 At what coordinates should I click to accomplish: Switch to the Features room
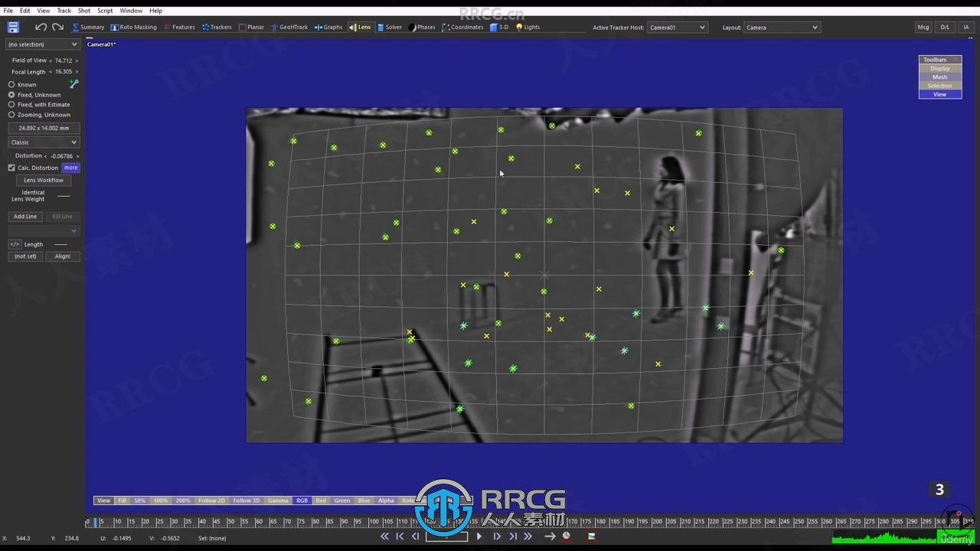point(179,27)
